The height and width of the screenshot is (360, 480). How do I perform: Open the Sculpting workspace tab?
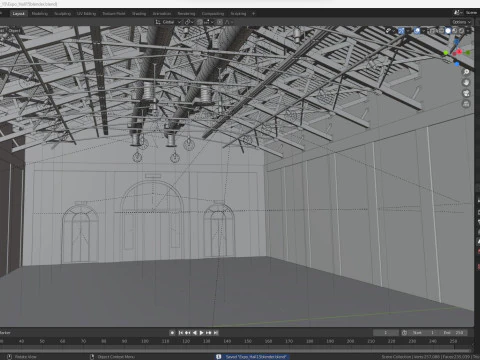pos(63,14)
